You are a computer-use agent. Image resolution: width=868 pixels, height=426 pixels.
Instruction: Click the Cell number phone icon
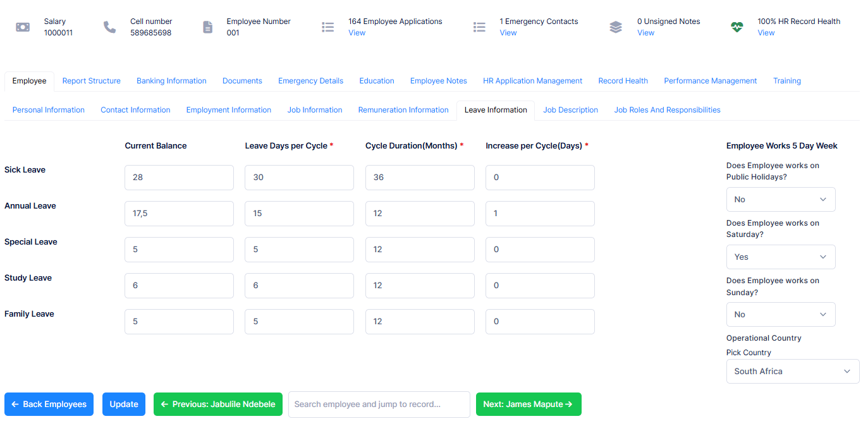click(110, 27)
